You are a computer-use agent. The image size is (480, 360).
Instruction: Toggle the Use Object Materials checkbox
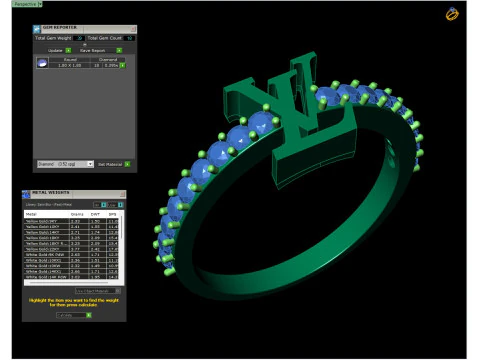[x=117, y=291]
